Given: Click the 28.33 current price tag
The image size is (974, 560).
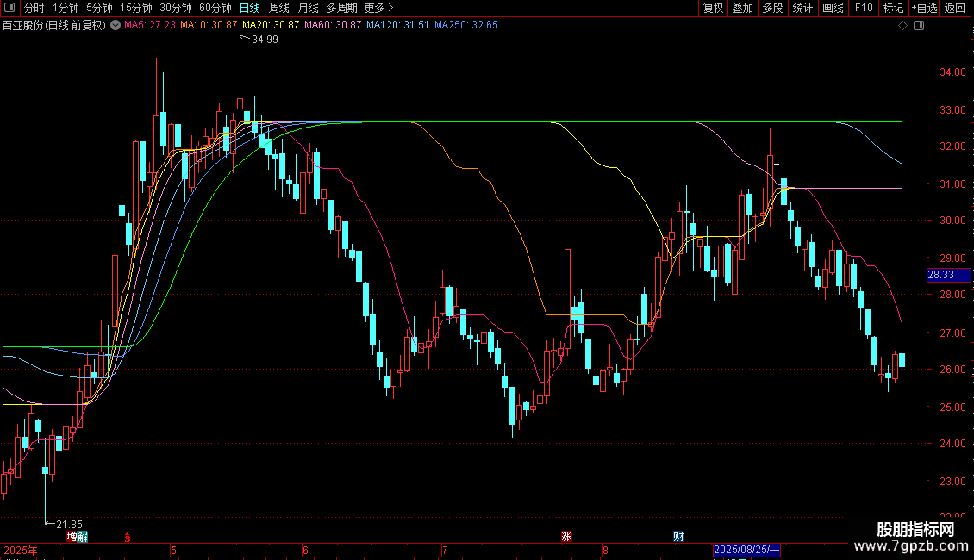Looking at the screenshot, I should click(948, 275).
